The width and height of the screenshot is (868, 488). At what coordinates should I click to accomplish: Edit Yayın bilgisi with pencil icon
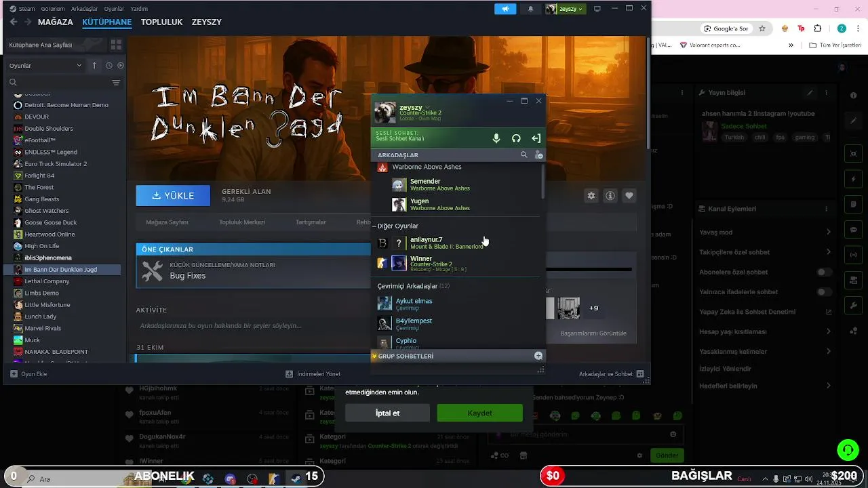810,92
